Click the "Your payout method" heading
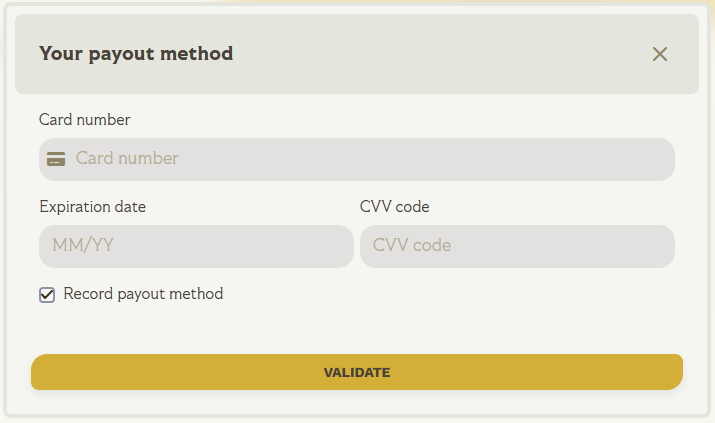The height and width of the screenshot is (423, 715). click(136, 54)
